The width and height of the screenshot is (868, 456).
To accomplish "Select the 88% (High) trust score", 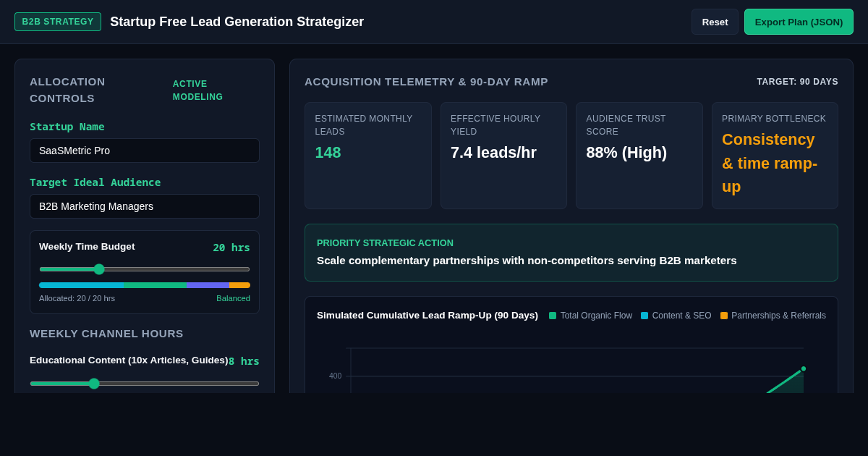I will (x=626, y=153).
